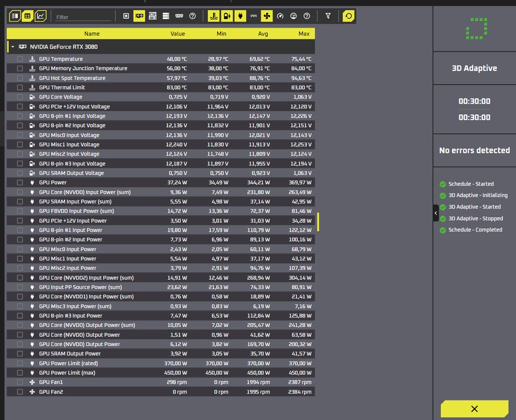Toggle the side-by-side panel layout icon

pos(15,16)
